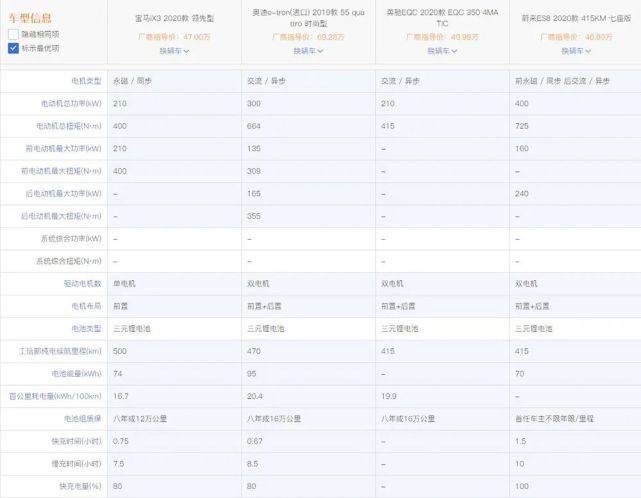The height and width of the screenshot is (498, 641).
Task: Open 换辆车 dropdown under 宝马iX3
Action: [x=174, y=51]
